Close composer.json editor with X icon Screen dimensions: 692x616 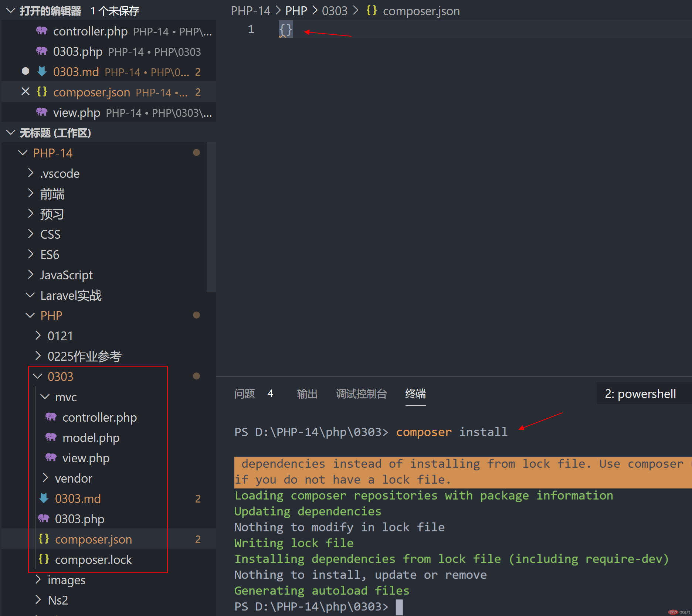(25, 92)
